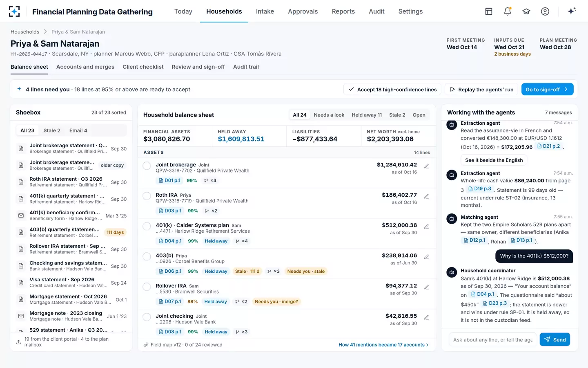Open the notifications bell icon
This screenshot has height=368, width=588.
tap(508, 11)
